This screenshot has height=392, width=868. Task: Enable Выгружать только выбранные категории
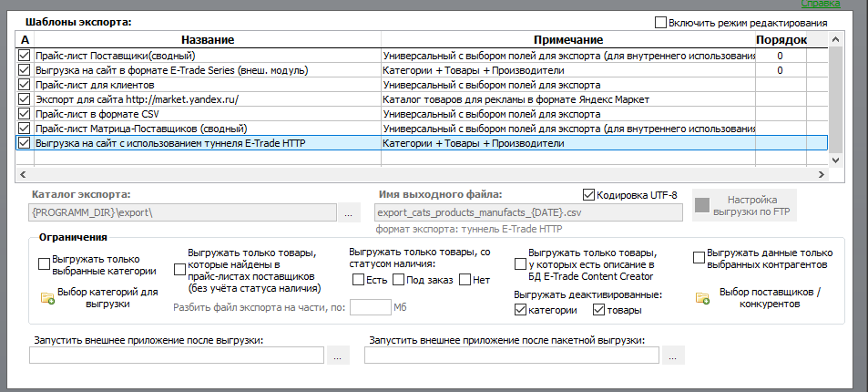tap(44, 264)
